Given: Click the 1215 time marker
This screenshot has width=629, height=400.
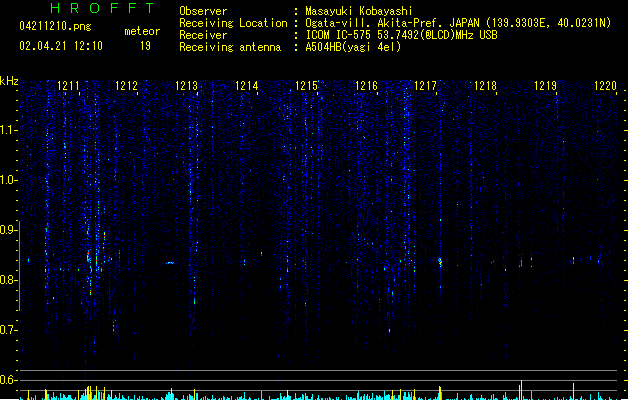Looking at the screenshot, I should pos(306,86).
